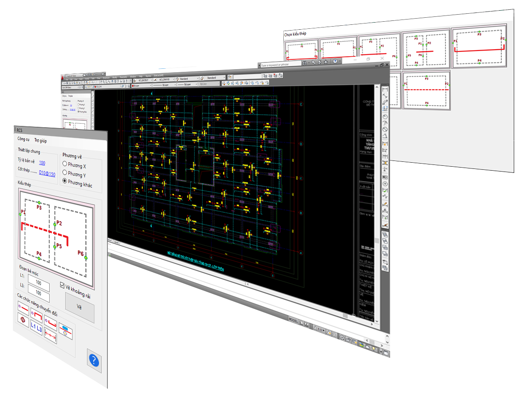Image resolution: width=532 pixels, height=399 pixels.
Task: Select the straight rebar conversion icon in RCS
Action: pos(23,308)
